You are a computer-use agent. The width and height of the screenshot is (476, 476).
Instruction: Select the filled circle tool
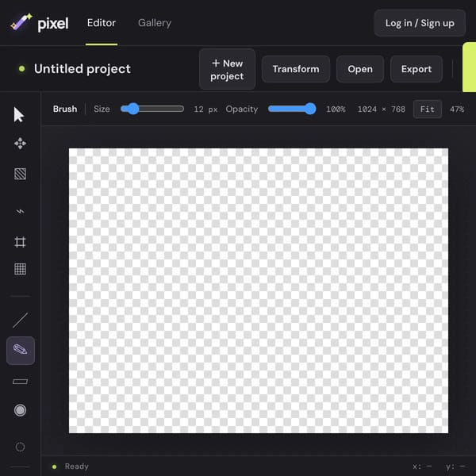click(x=20, y=410)
